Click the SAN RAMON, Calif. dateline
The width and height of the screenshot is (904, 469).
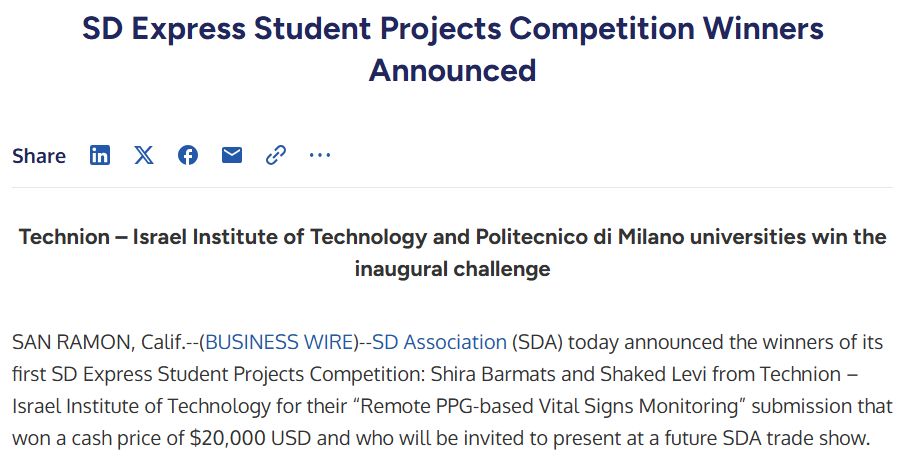click(x=96, y=342)
